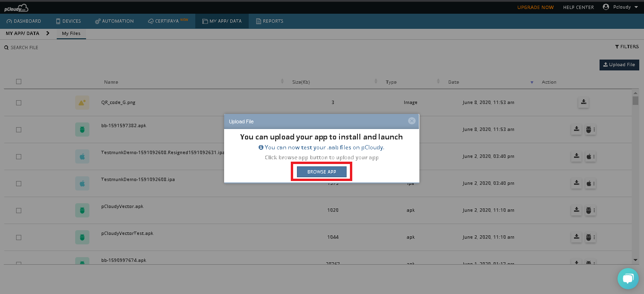
Task: Open the Reports menu
Action: pyautogui.click(x=270, y=21)
